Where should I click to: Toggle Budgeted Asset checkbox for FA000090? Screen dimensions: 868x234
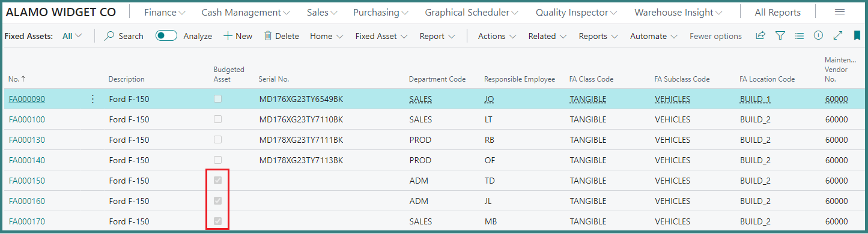coord(218,99)
